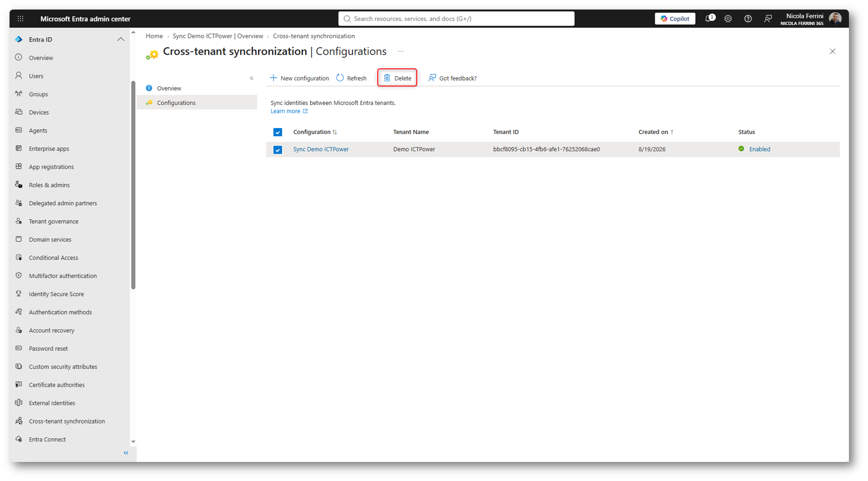Click the Authentication methods icon
This screenshot has height=481, width=868.
[x=19, y=312]
